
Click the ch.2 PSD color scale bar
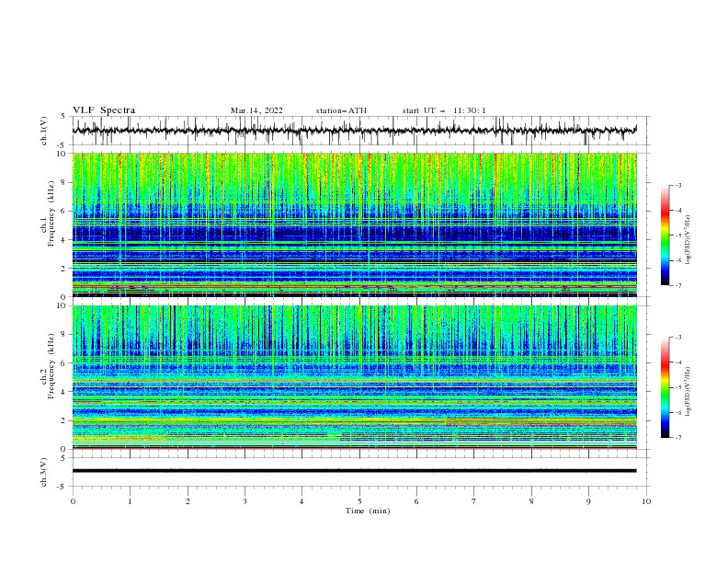coord(665,387)
